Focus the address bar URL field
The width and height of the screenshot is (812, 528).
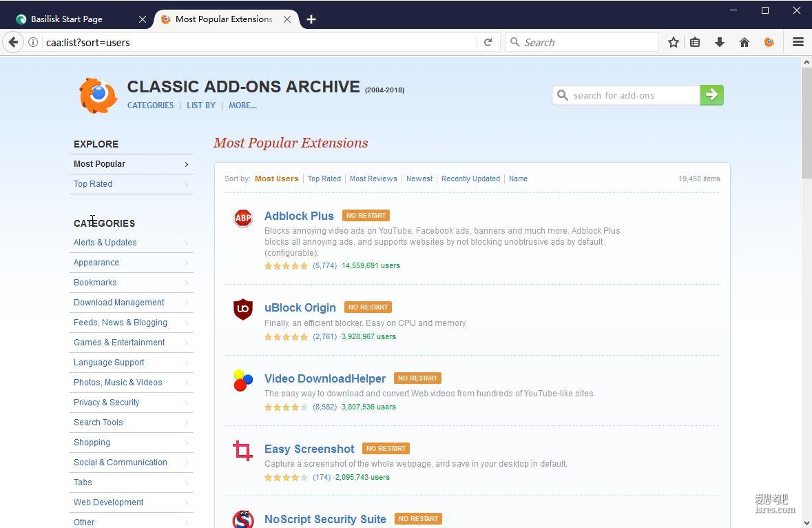click(259, 43)
